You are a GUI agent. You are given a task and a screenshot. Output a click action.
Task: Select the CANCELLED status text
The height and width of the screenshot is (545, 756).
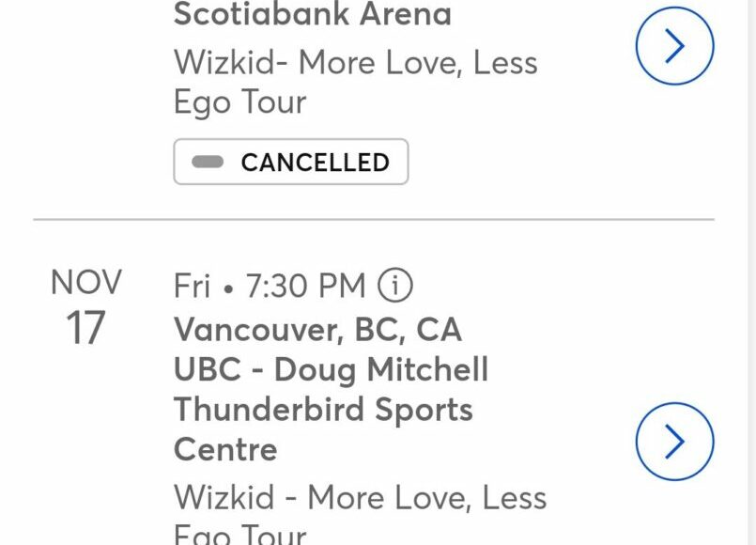click(315, 163)
